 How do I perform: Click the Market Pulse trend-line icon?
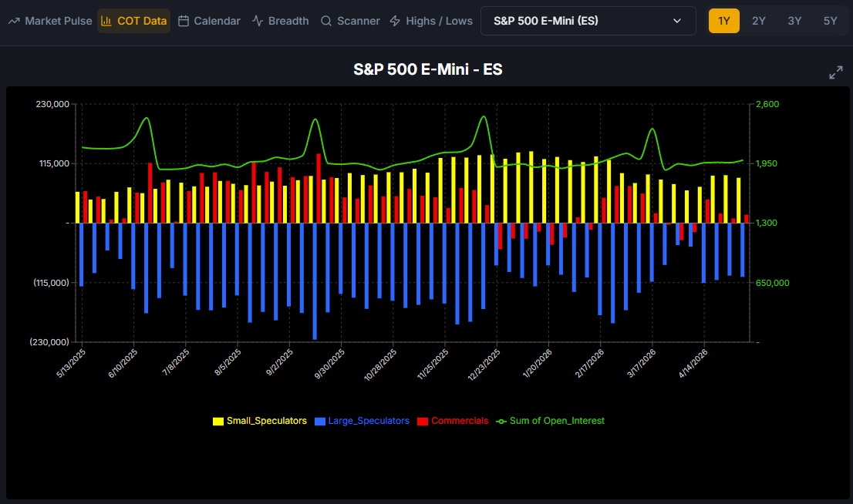pos(14,21)
